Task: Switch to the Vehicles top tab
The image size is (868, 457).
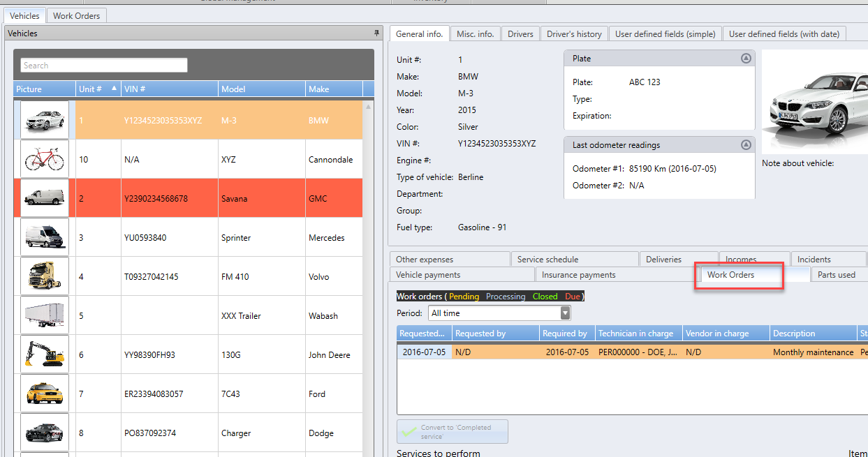Action: pyautogui.click(x=24, y=15)
